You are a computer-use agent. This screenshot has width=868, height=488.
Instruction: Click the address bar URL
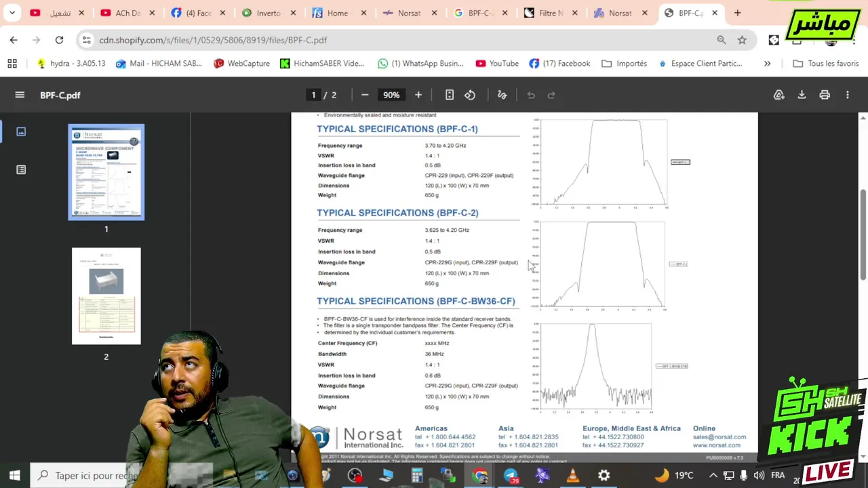click(213, 40)
